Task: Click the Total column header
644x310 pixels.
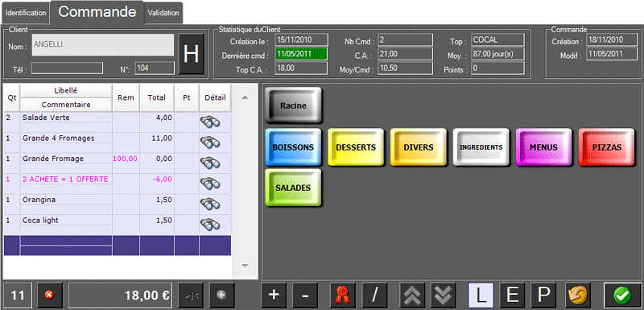Action: [x=157, y=97]
